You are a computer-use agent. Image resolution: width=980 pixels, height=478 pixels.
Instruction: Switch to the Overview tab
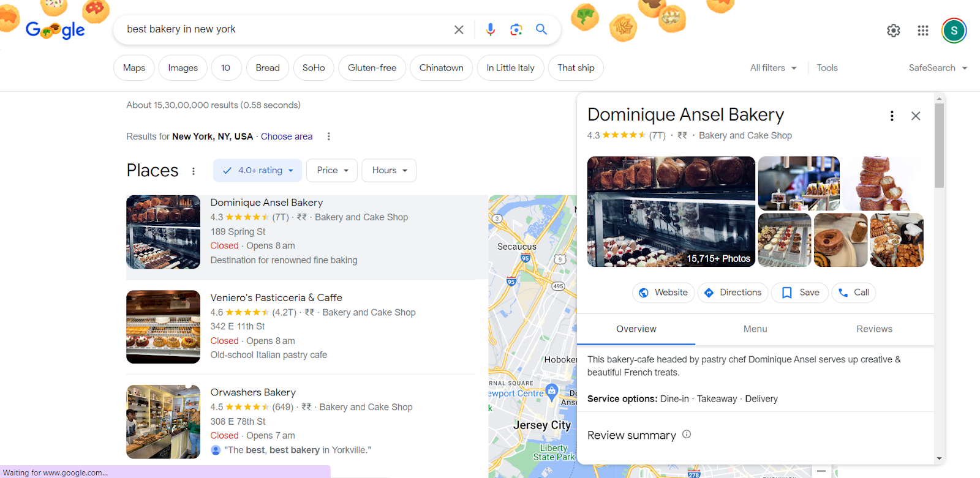click(636, 329)
